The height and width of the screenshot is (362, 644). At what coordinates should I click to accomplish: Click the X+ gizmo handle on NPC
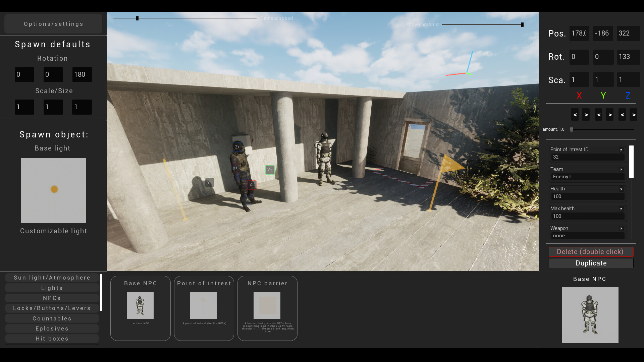(x=235, y=168)
